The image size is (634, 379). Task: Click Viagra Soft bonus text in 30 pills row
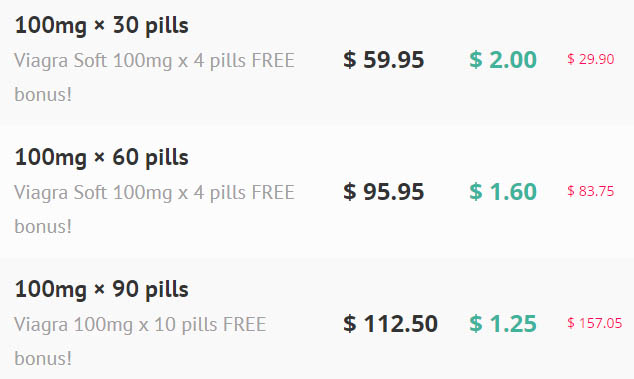pos(154,78)
